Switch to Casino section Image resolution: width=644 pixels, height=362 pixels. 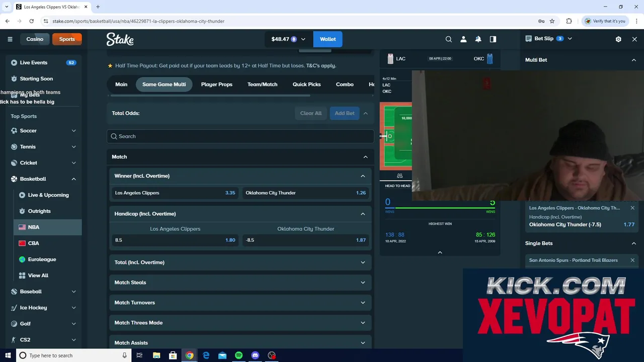(x=35, y=39)
